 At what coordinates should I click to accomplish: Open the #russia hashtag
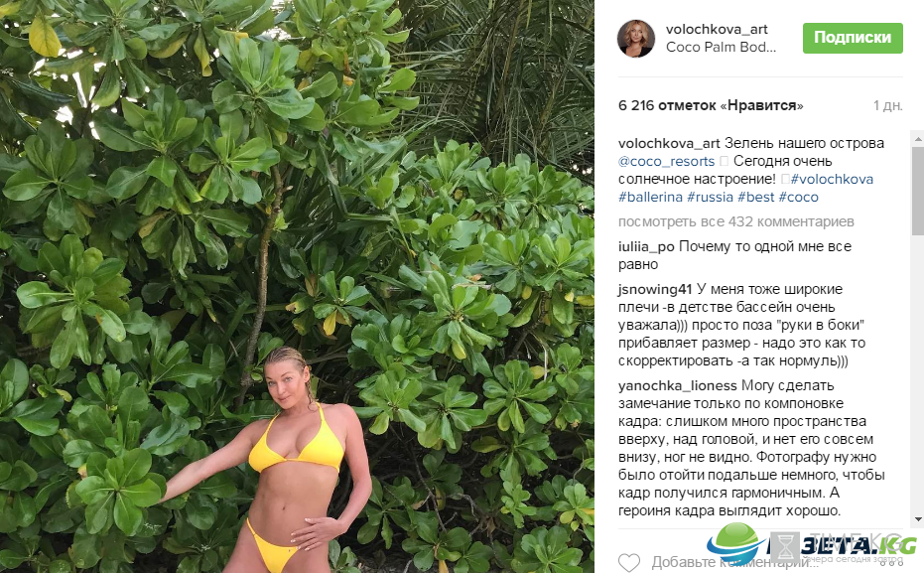pyautogui.click(x=710, y=197)
